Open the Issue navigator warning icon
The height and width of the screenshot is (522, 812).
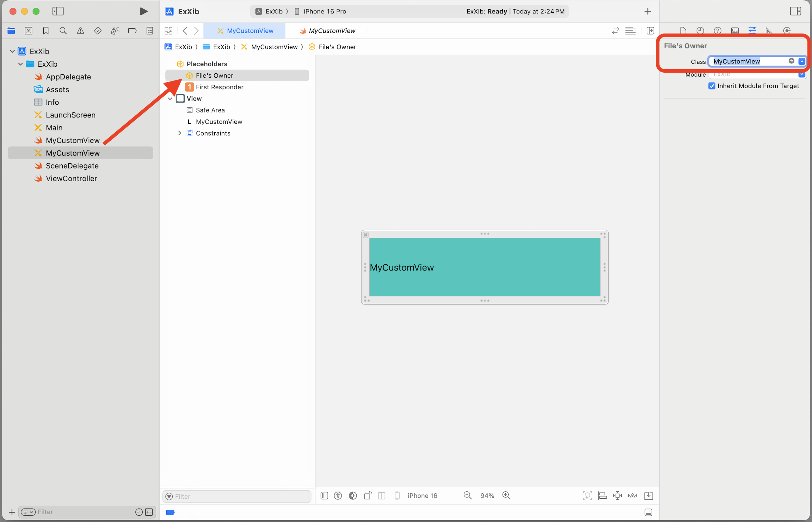[80, 31]
